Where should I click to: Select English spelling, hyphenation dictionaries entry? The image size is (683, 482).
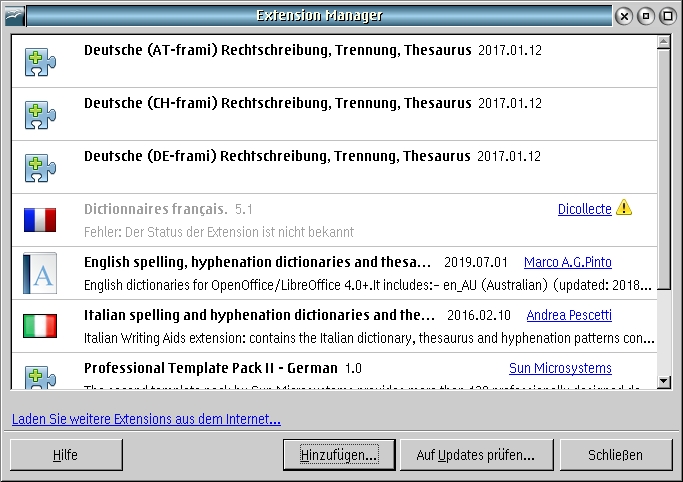point(334,273)
